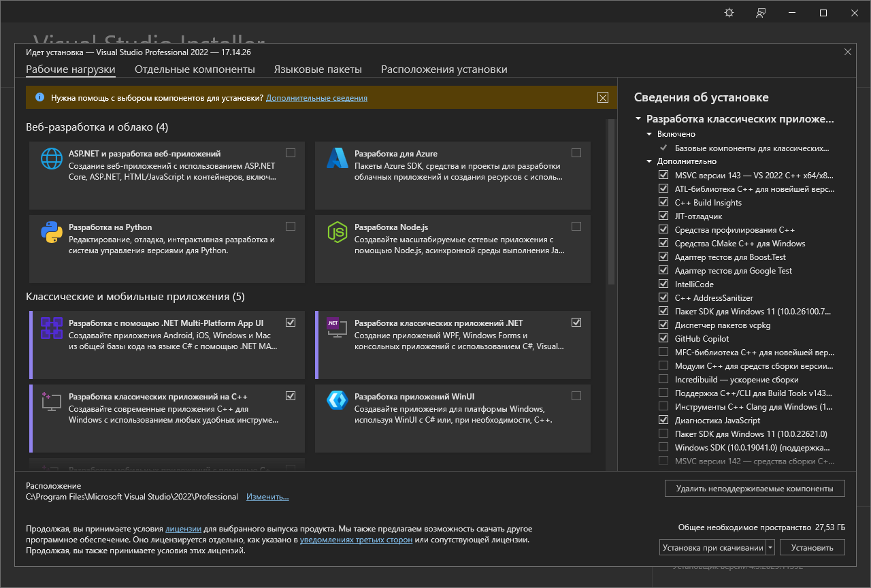Click the .NET Multi-Platform App UI icon
The width and height of the screenshot is (871, 588).
click(x=52, y=327)
